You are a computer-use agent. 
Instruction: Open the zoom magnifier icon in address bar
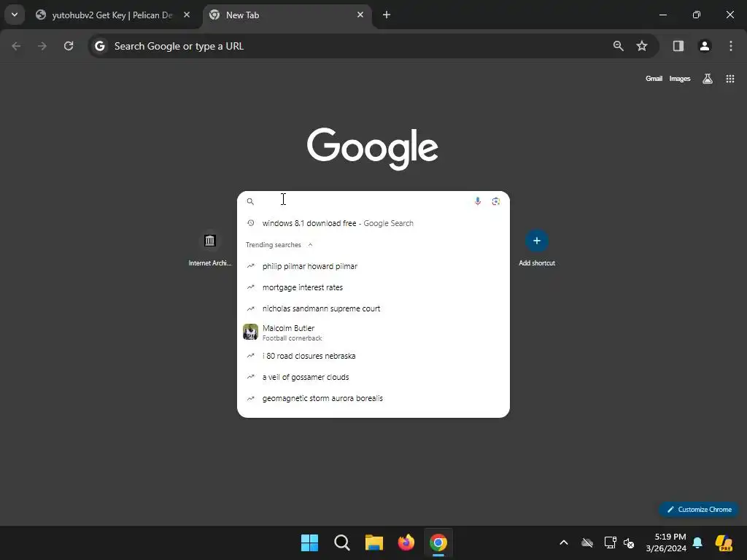coord(619,46)
